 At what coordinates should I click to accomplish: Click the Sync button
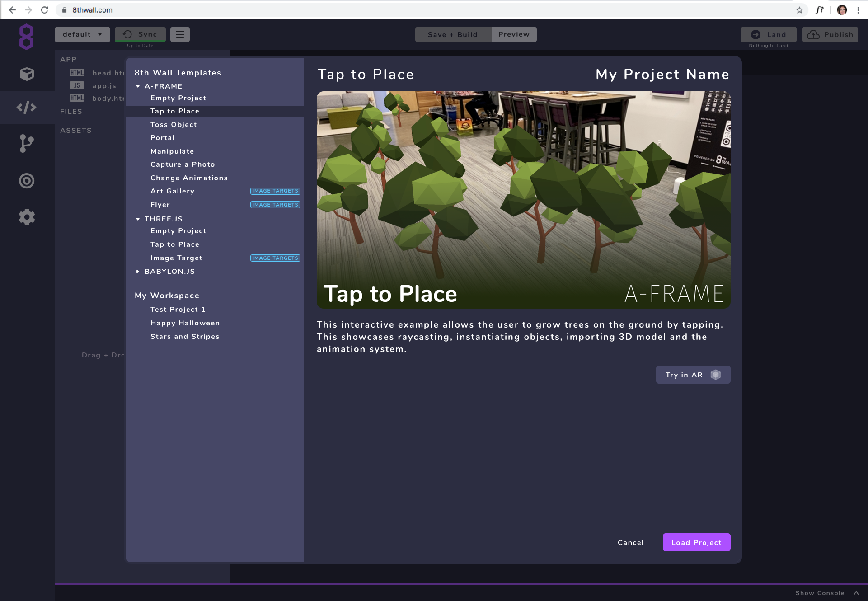tap(140, 34)
